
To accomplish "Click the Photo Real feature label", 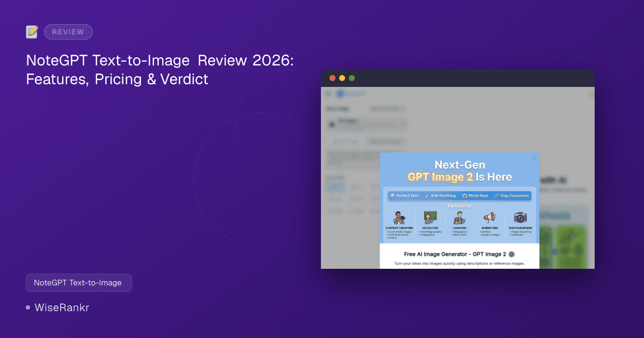I will (x=475, y=196).
